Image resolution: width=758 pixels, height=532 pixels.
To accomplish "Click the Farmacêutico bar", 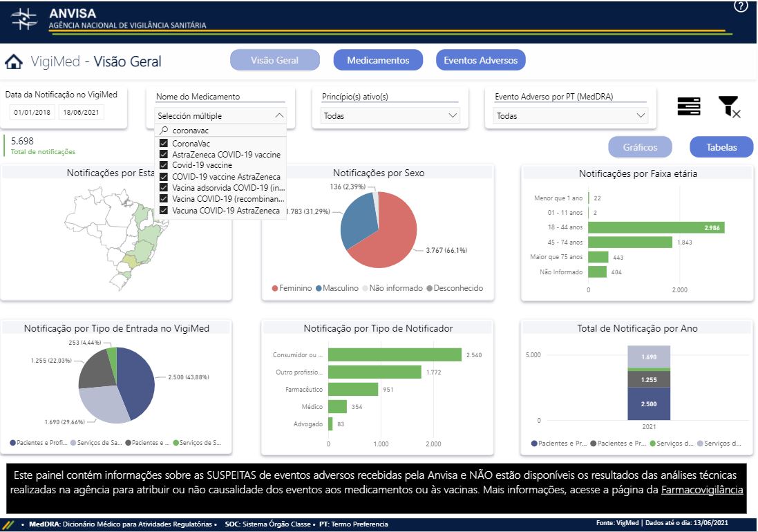I will 353,389.
